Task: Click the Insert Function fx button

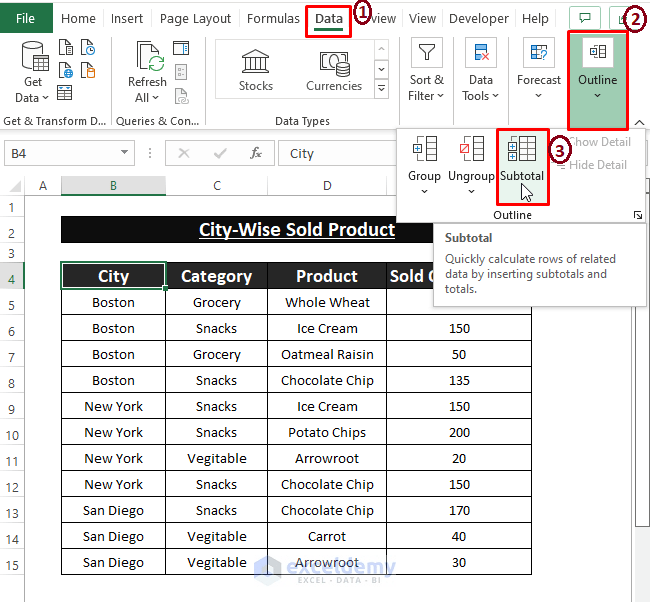Action: click(x=256, y=153)
